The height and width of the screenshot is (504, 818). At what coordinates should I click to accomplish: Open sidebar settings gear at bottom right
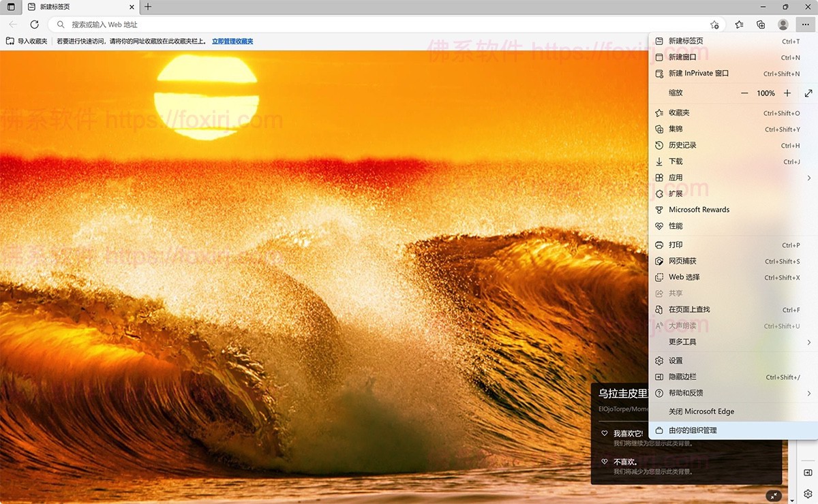click(808, 493)
